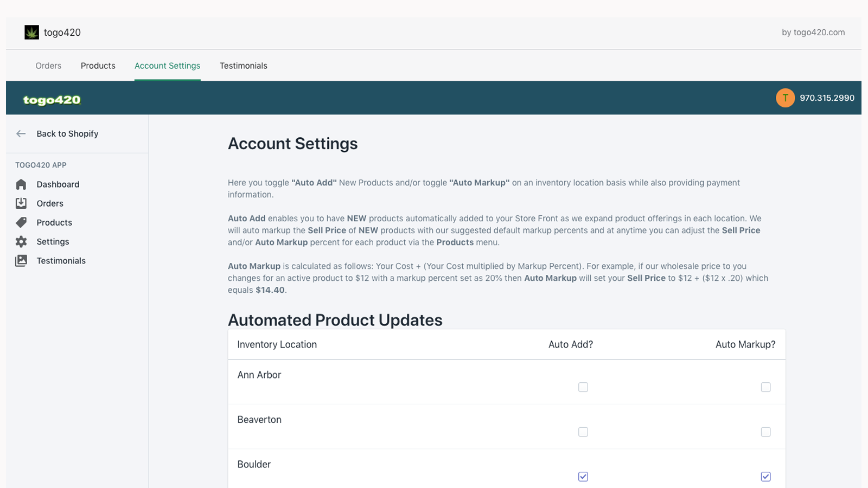Click the Account Settings page heading
The width and height of the screenshot is (868, 488).
[x=293, y=144]
